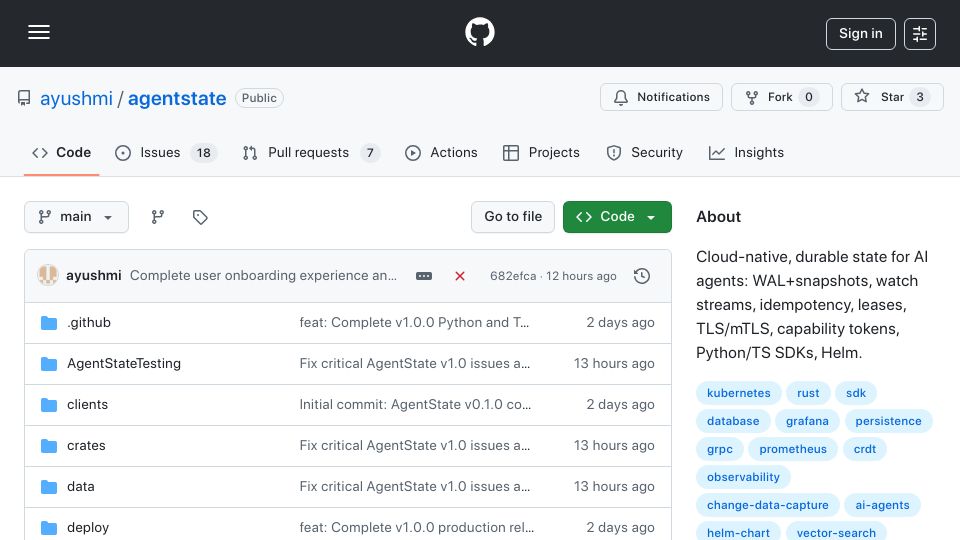Click the Issues count 18 badge

coord(204,153)
